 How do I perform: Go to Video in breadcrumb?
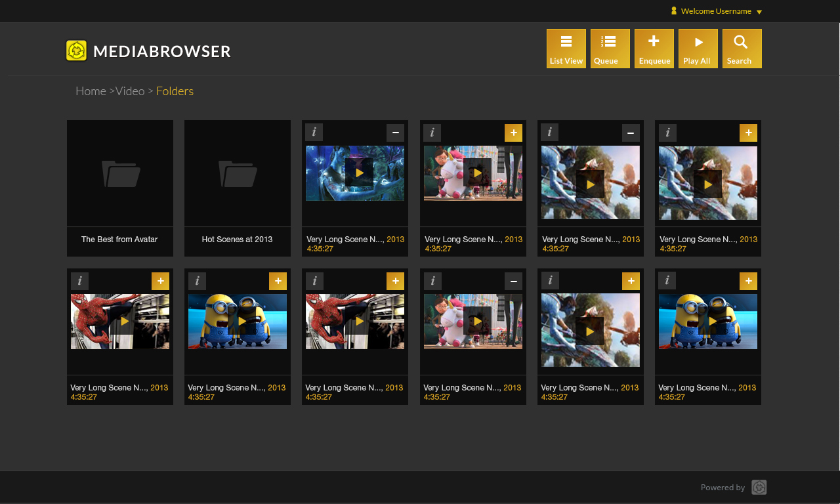coord(130,91)
